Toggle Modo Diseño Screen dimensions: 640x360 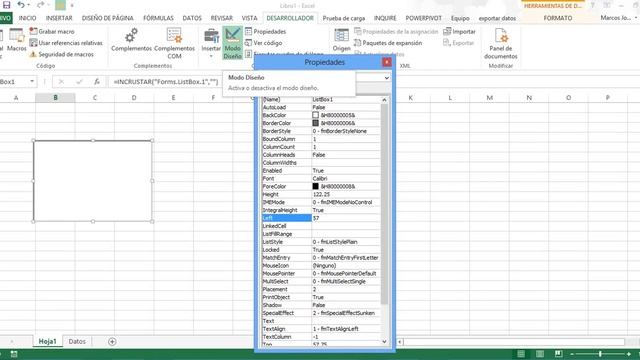(x=232, y=43)
